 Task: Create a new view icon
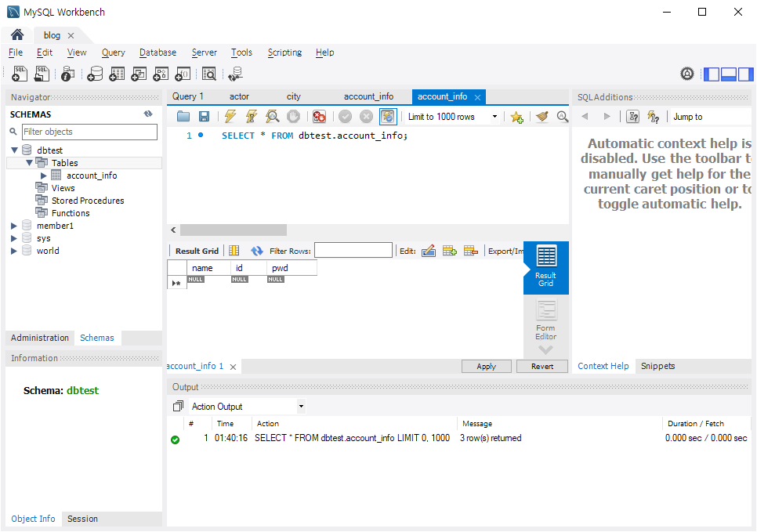(139, 74)
